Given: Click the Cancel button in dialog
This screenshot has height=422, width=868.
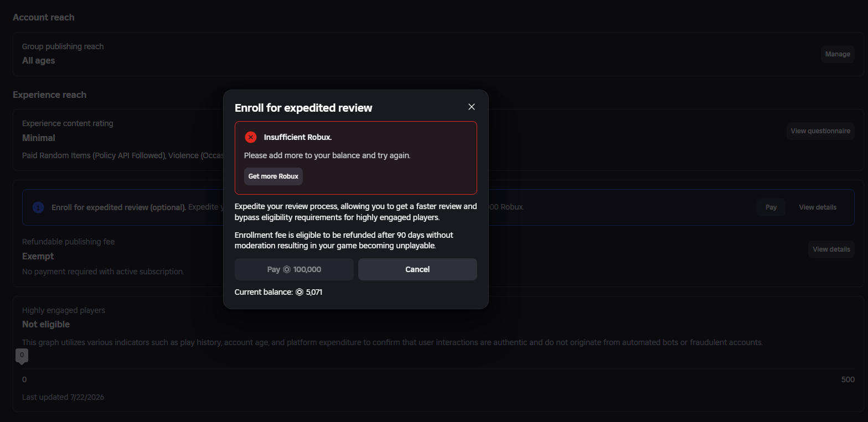Looking at the screenshot, I should (x=417, y=269).
